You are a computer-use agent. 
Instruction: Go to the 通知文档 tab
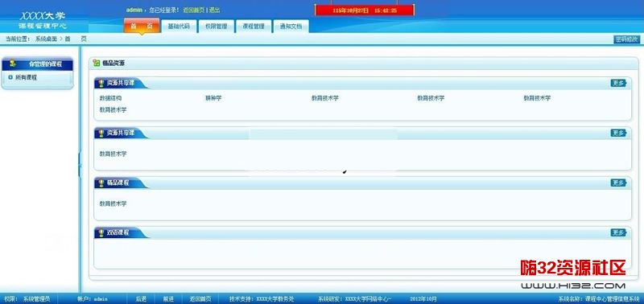coord(291,27)
